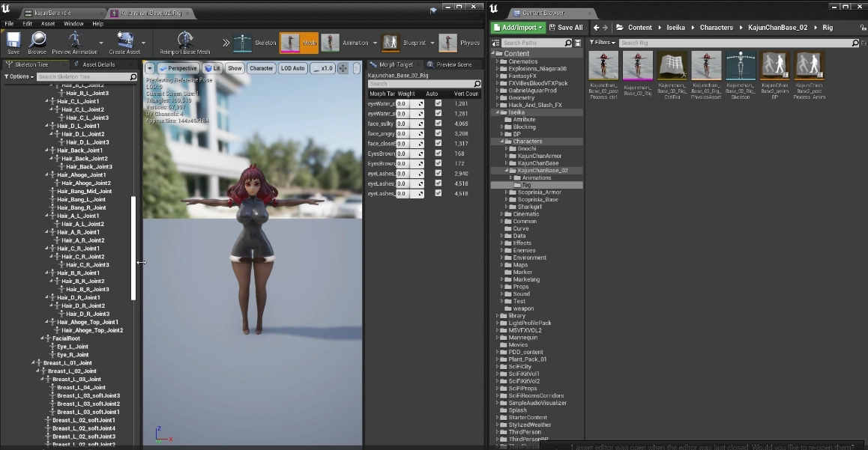
Task: Expand the Enemies folder
Action: click(x=501, y=250)
